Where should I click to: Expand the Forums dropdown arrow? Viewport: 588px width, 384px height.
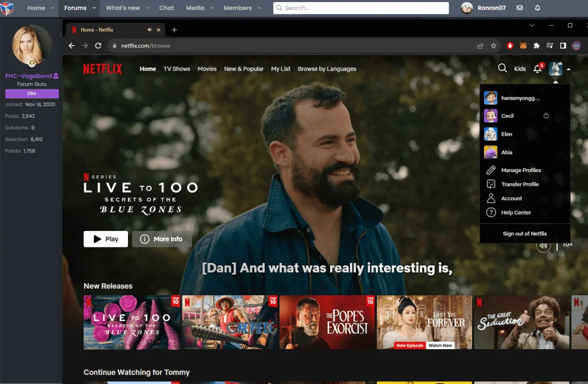tap(94, 8)
